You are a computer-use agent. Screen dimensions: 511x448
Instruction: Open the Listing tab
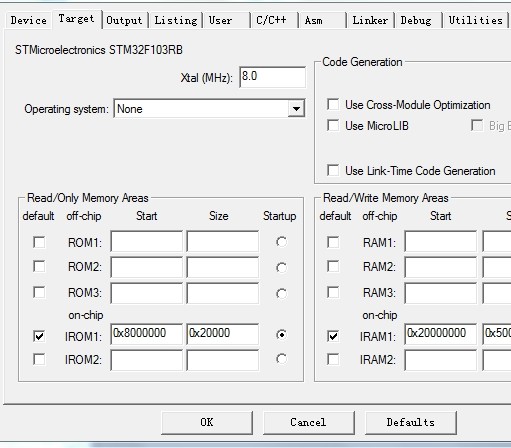tap(176, 20)
